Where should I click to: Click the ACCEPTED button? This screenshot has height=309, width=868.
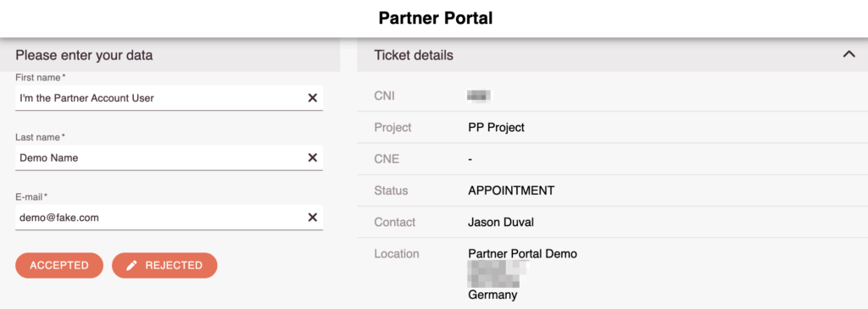pos(59,265)
